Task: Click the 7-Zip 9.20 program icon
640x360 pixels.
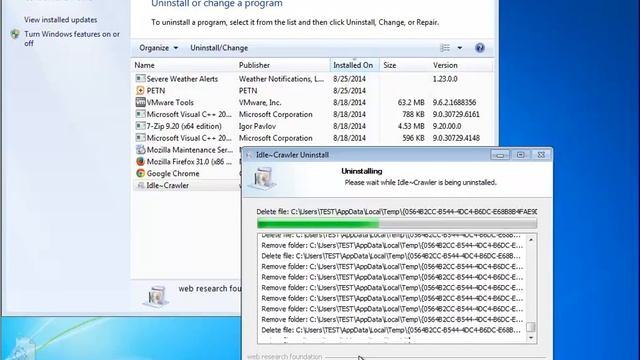Action: [140, 126]
